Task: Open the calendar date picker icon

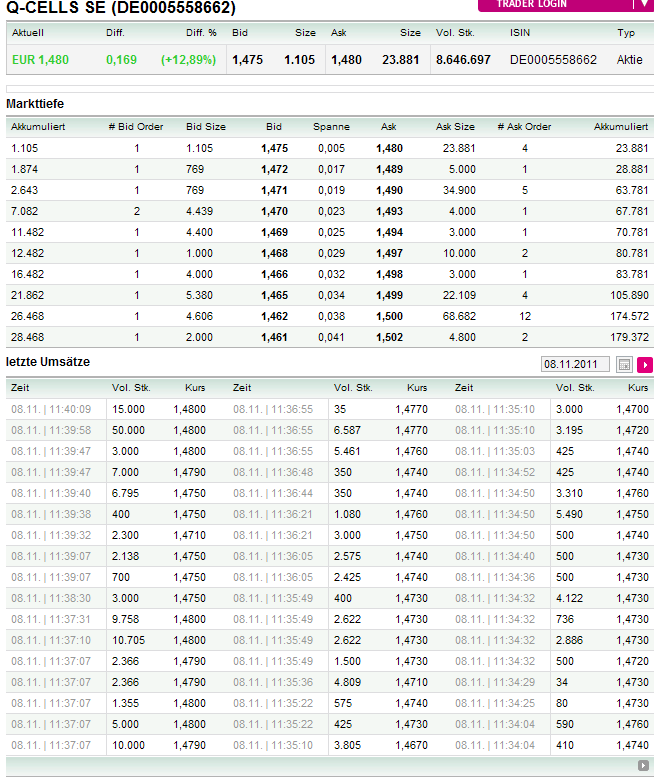Action: point(625,364)
